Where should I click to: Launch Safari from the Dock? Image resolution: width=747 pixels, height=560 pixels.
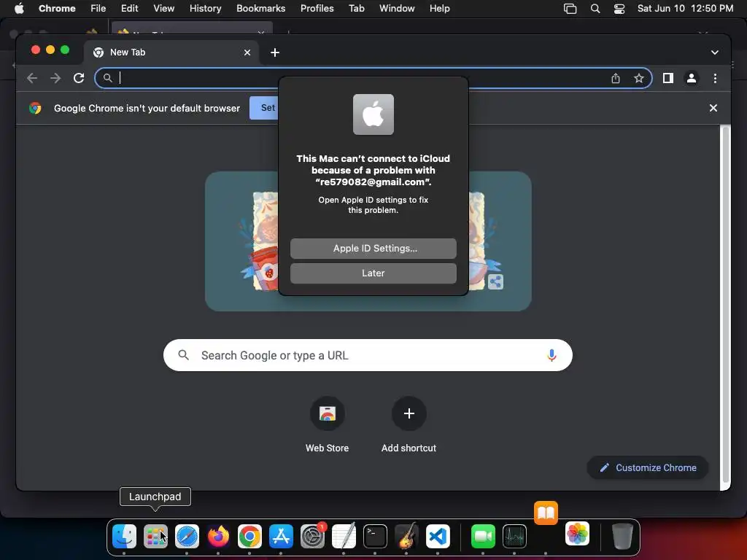(187, 536)
